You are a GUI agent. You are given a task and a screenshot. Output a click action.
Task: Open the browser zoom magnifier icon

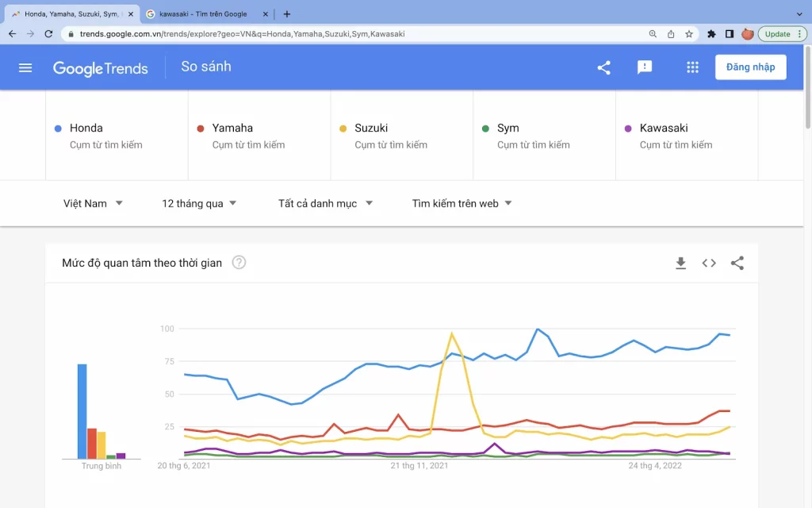(653, 33)
